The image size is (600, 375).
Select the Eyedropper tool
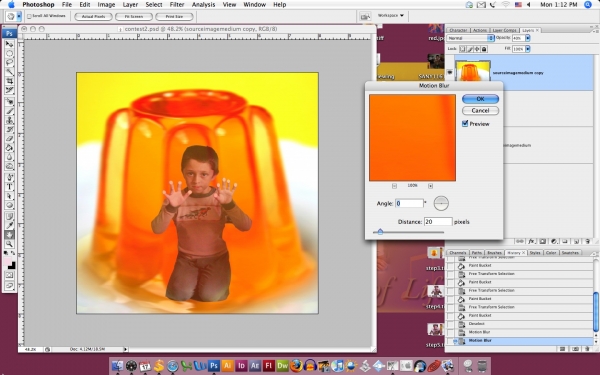point(9,226)
